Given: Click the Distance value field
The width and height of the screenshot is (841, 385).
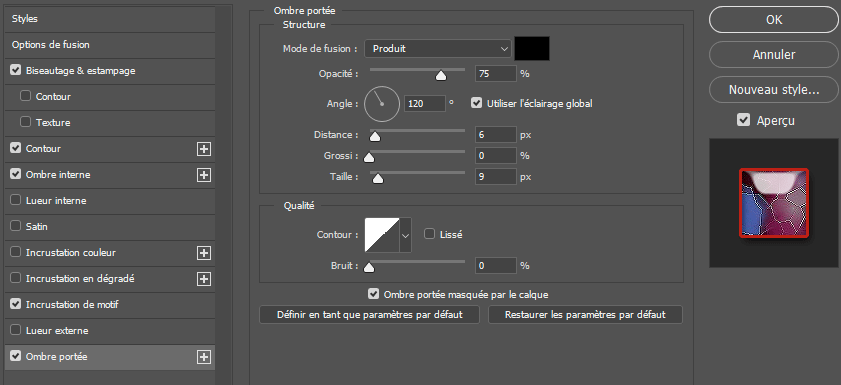Looking at the screenshot, I should tap(496, 135).
